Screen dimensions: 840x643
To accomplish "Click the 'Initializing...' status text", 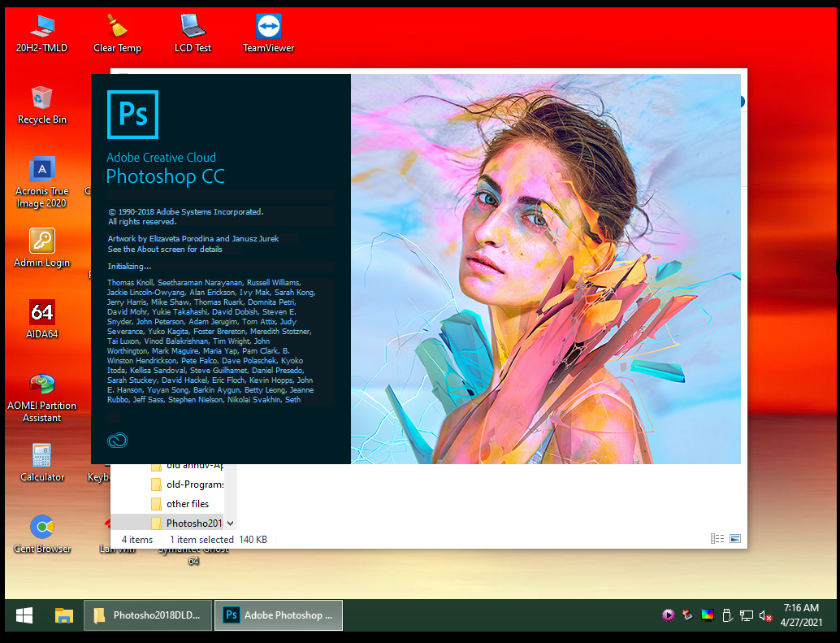I will 129,267.
